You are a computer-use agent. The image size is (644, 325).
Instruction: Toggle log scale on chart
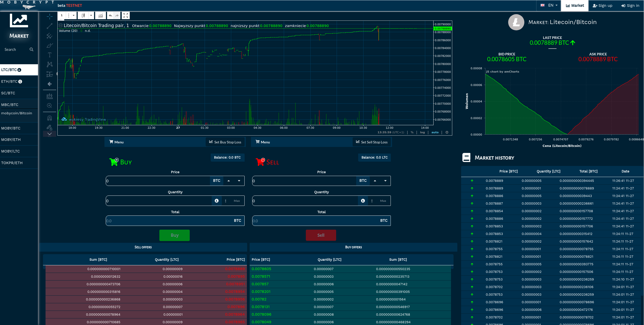(422, 132)
